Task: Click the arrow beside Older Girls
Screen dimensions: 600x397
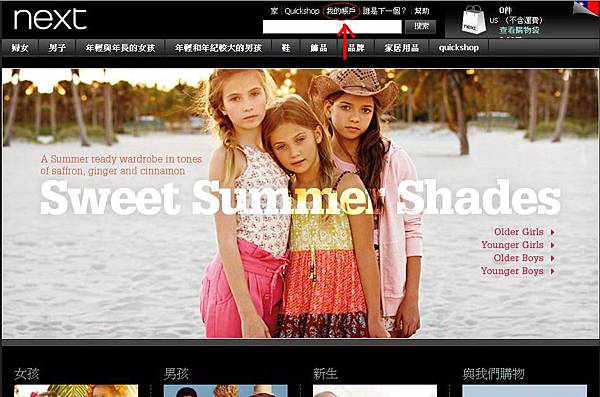Action: [552, 232]
